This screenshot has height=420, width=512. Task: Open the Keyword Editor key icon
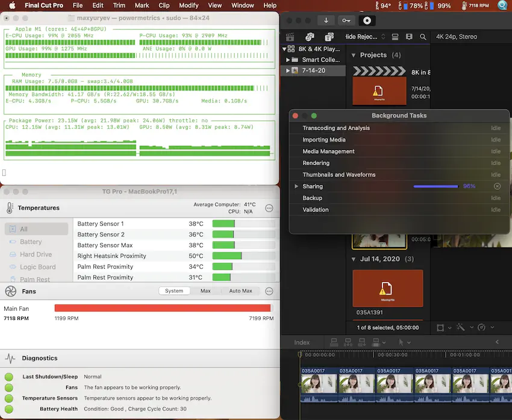click(346, 20)
